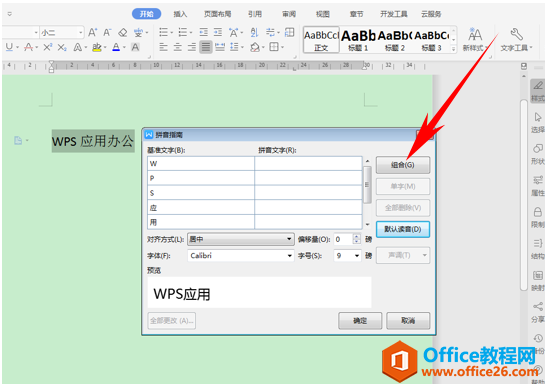Click the shrink font size icon

tap(107, 33)
